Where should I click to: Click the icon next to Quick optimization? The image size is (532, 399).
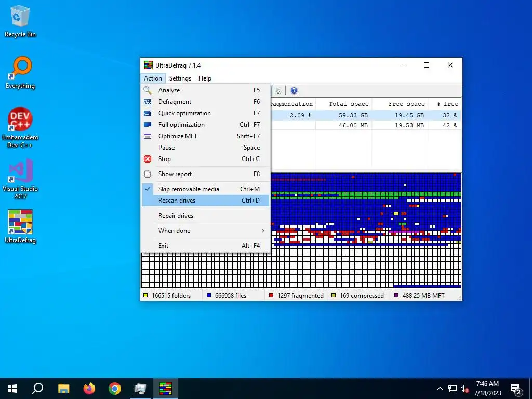[x=148, y=113]
